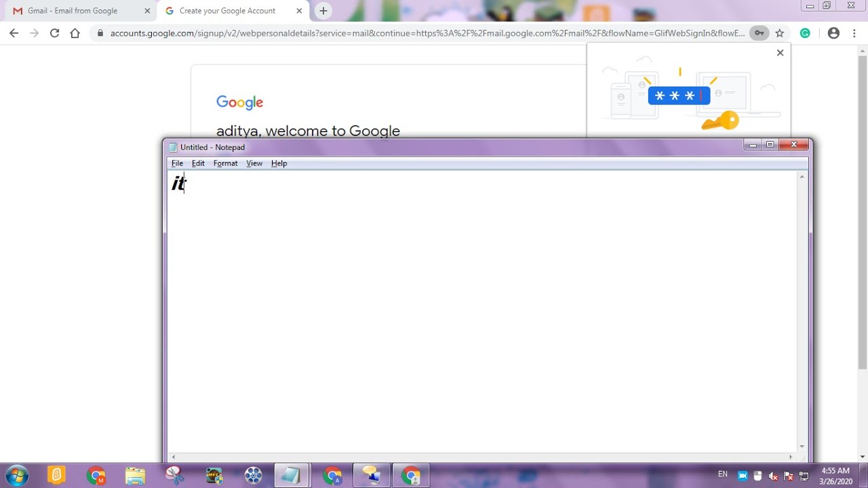
Task: Click the Google logo on signup page
Action: pyautogui.click(x=239, y=102)
